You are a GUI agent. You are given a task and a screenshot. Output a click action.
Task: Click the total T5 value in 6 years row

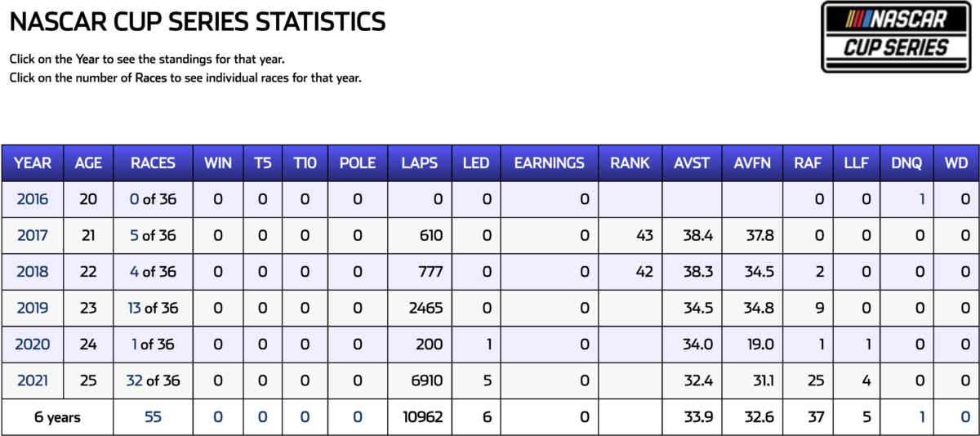click(262, 416)
